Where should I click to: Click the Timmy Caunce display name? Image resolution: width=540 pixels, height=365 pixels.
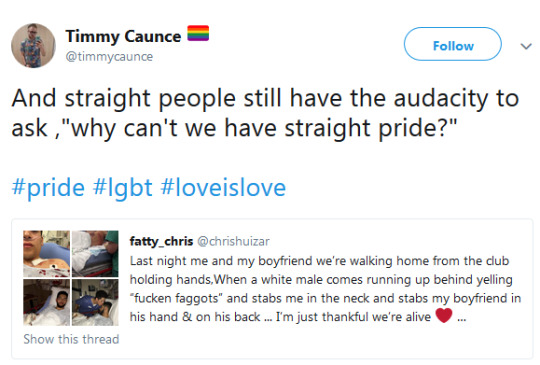123,36
